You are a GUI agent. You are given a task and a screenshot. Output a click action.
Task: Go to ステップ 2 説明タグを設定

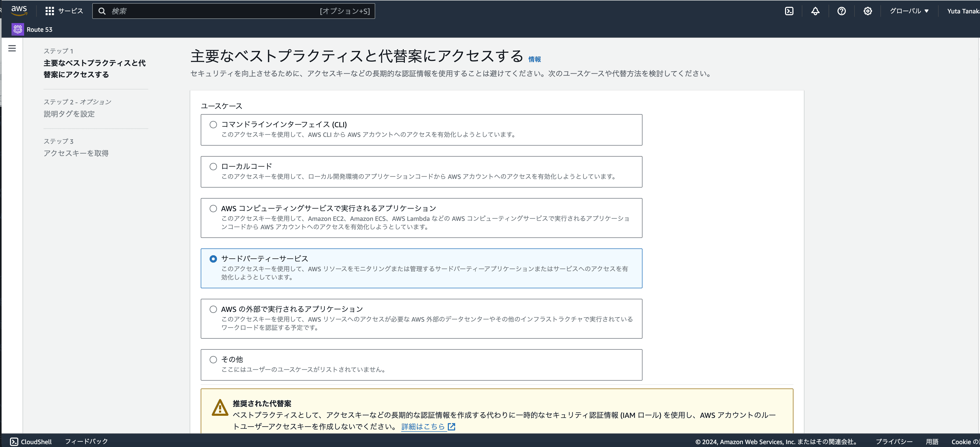pyautogui.click(x=69, y=114)
